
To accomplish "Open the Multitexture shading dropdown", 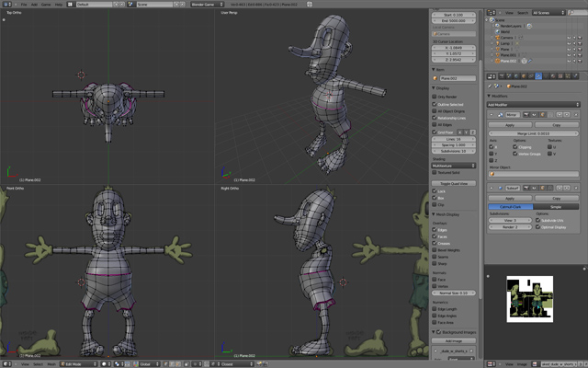I will click(x=454, y=167).
